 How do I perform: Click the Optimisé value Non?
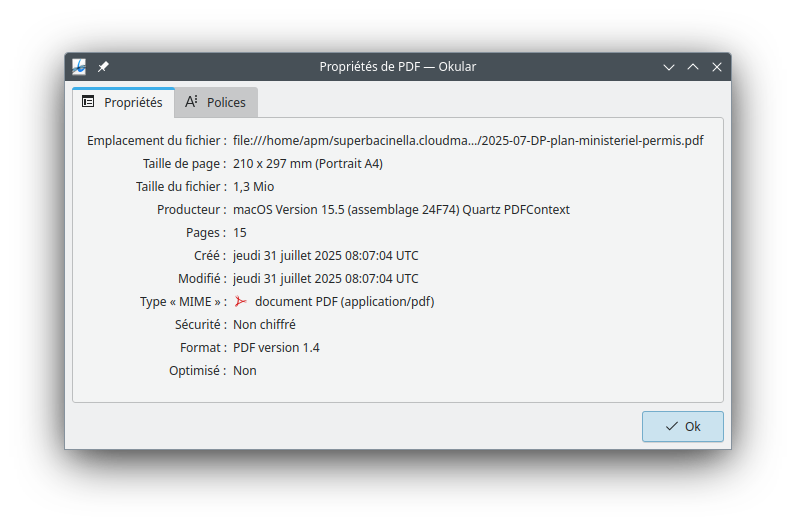(x=245, y=370)
